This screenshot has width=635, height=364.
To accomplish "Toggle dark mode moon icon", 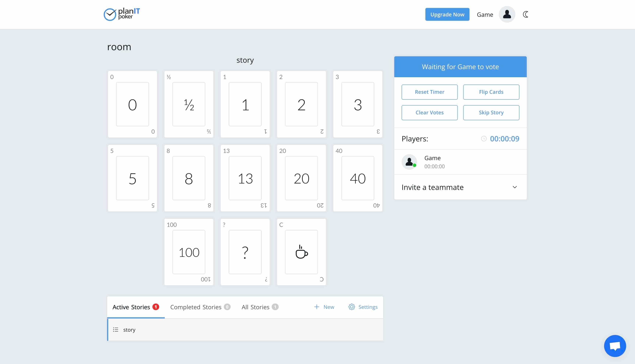I will 525,15.
